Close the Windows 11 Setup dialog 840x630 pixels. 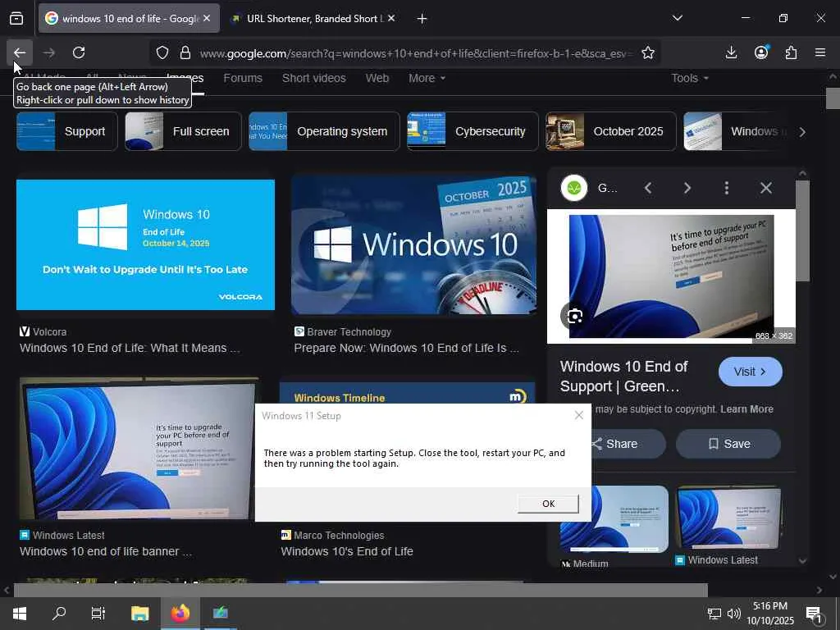tap(578, 415)
